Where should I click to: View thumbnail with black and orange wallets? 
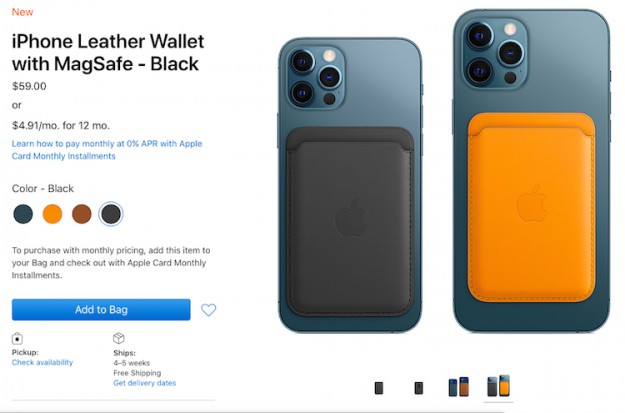point(498,386)
